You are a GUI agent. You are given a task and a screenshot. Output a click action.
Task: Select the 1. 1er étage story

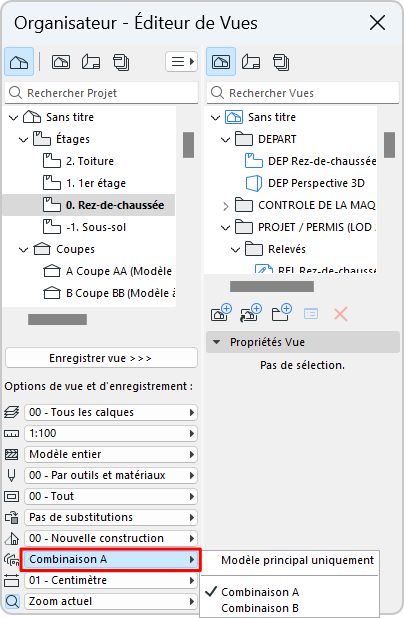coord(96,183)
